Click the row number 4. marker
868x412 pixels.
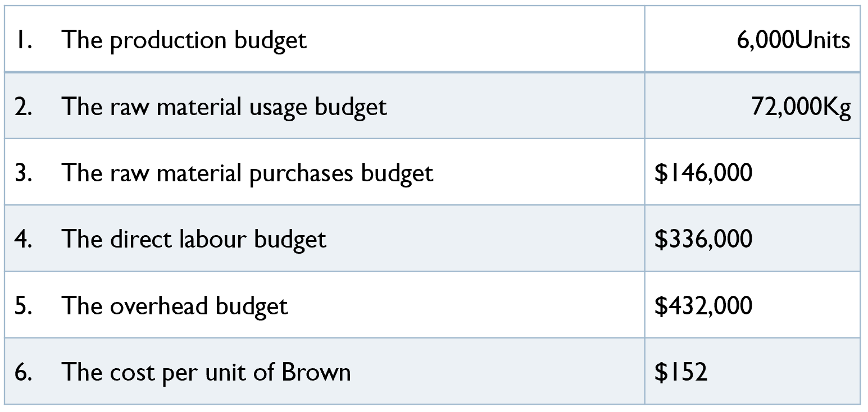[x=23, y=239]
